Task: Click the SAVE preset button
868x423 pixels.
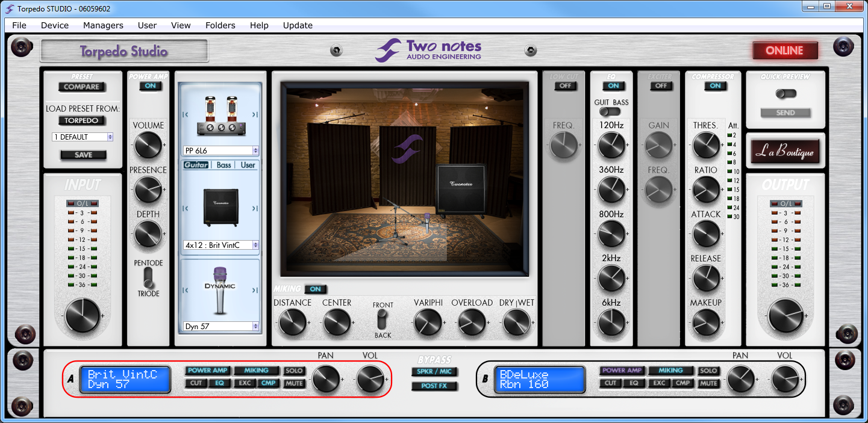Action: tap(83, 155)
